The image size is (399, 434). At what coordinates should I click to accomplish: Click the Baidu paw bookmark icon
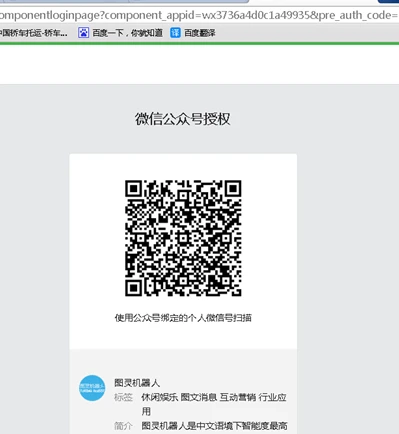coord(83,33)
